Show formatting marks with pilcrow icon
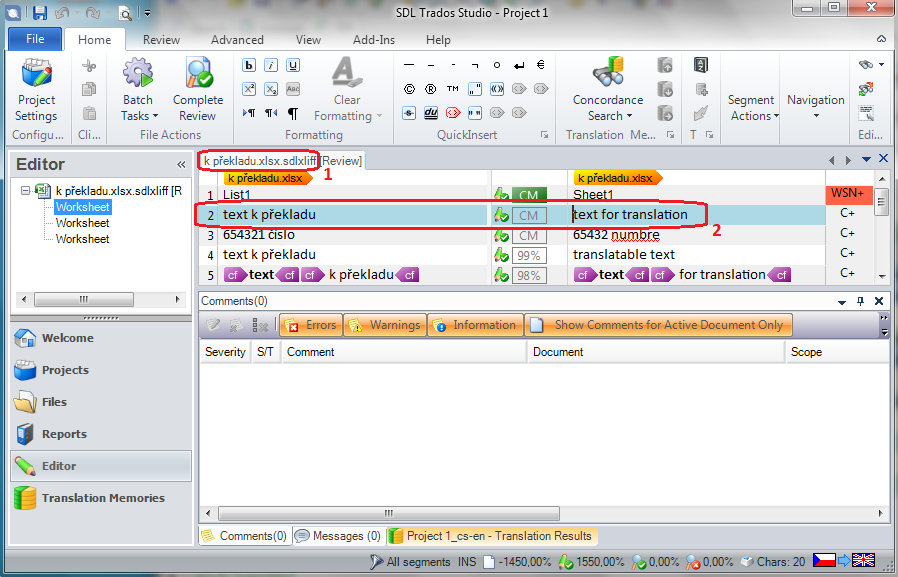 [293, 113]
